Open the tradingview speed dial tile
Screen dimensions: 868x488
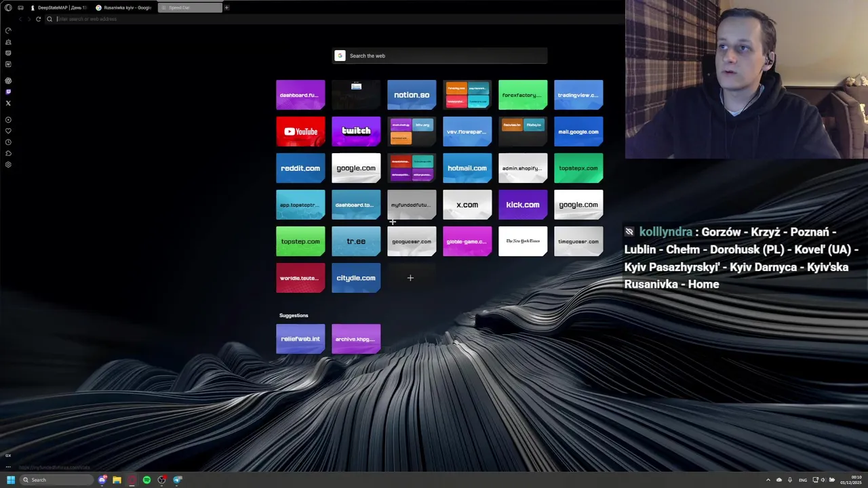tap(578, 95)
